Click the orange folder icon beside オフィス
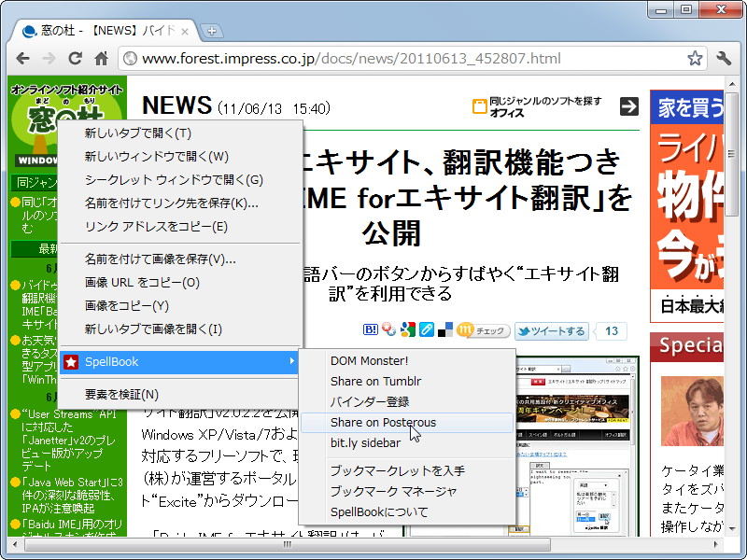The width and height of the screenshot is (747, 560). pyautogui.click(x=479, y=106)
